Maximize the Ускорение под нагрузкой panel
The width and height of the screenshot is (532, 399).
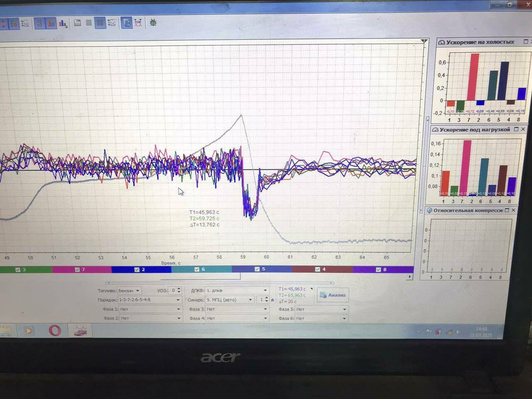pos(516,129)
